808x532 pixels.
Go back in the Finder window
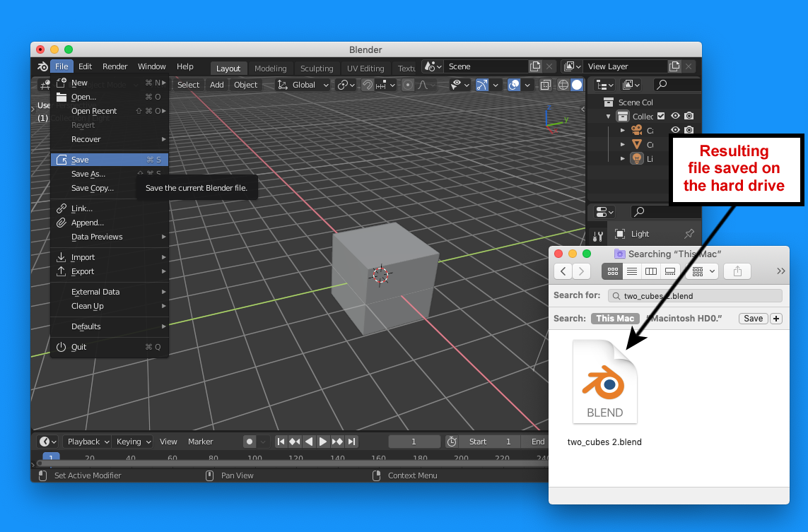coord(563,271)
